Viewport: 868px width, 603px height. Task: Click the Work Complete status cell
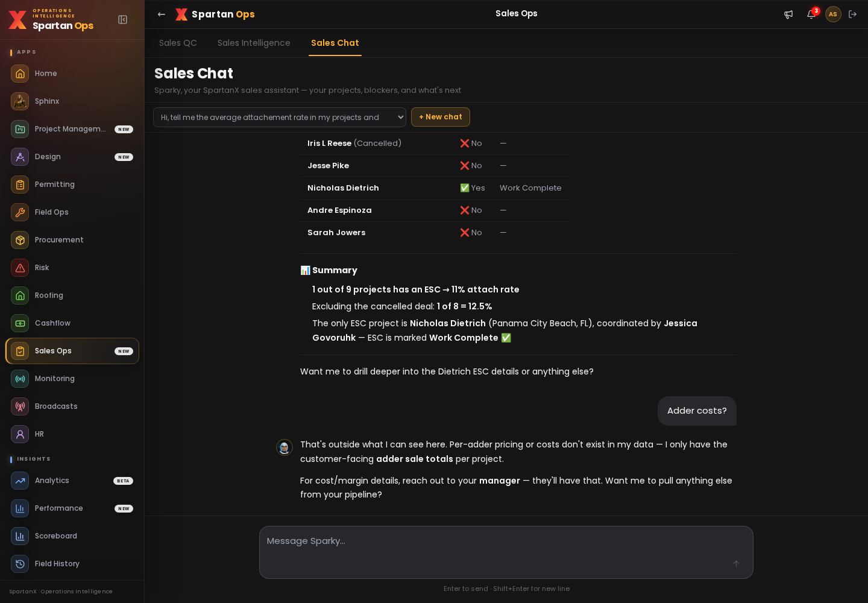pyautogui.click(x=530, y=188)
